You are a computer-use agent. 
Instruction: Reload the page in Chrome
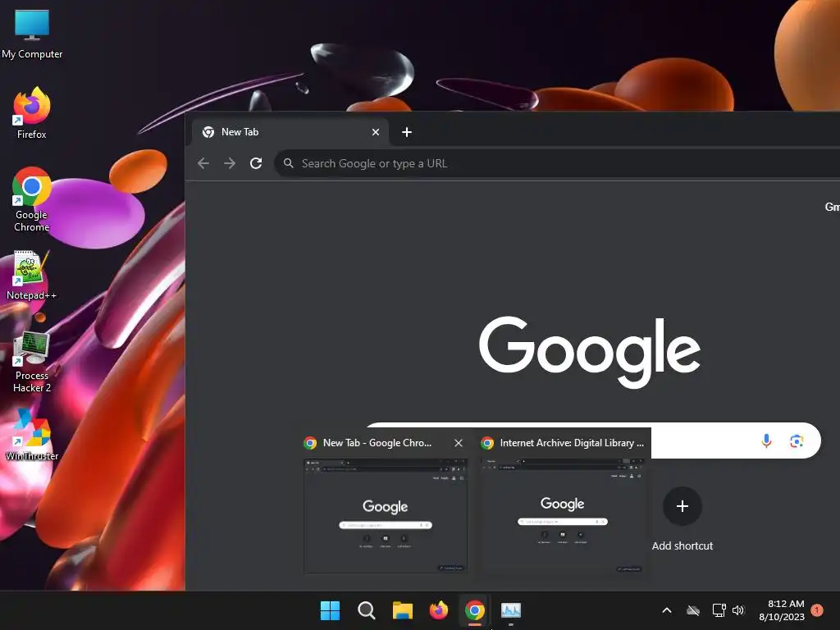256,163
